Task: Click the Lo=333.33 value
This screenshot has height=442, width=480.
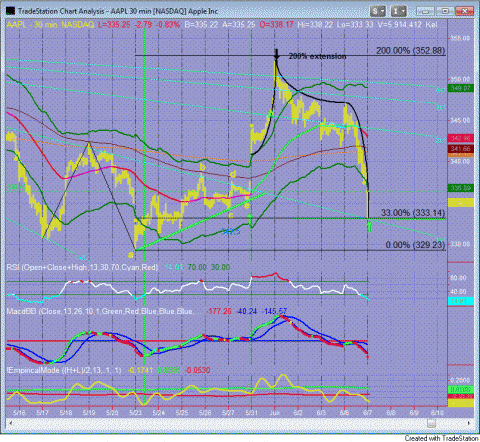Action: pos(355,25)
